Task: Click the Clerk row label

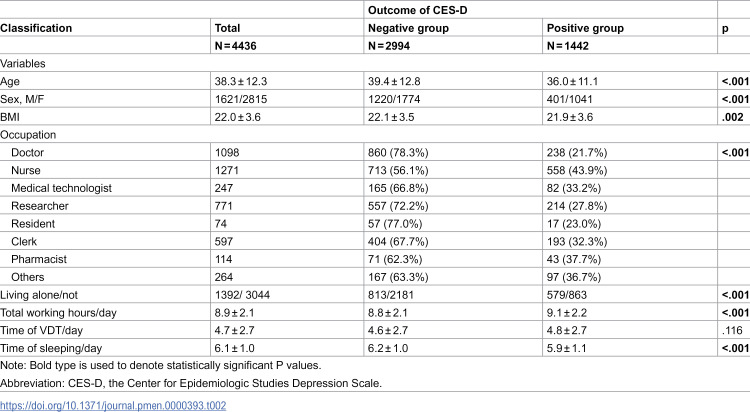Action: [x=24, y=241]
